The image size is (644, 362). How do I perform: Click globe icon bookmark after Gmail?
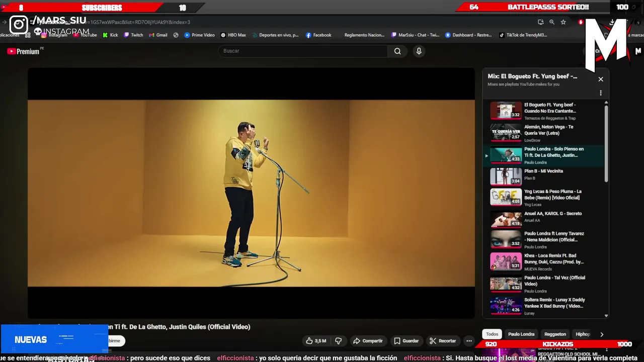pyautogui.click(x=176, y=35)
